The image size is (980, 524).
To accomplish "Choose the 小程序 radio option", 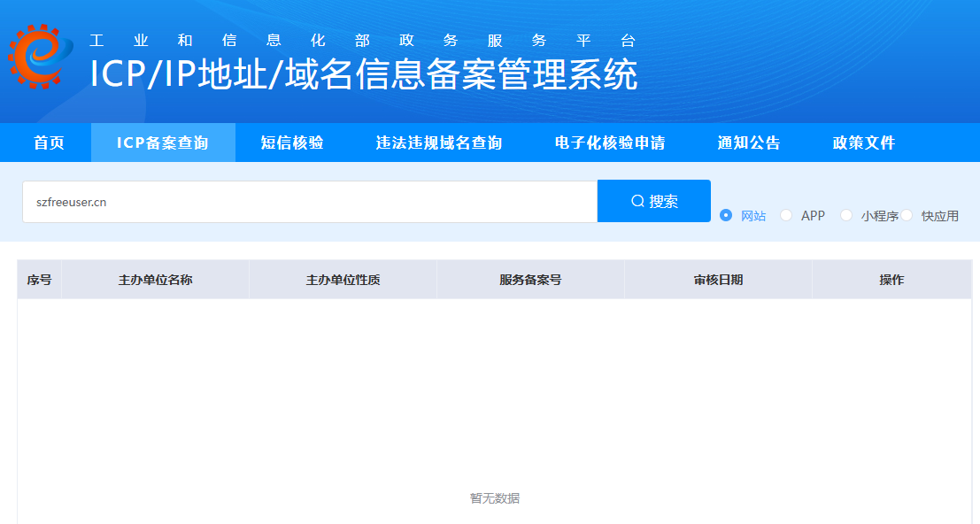I will [x=846, y=215].
